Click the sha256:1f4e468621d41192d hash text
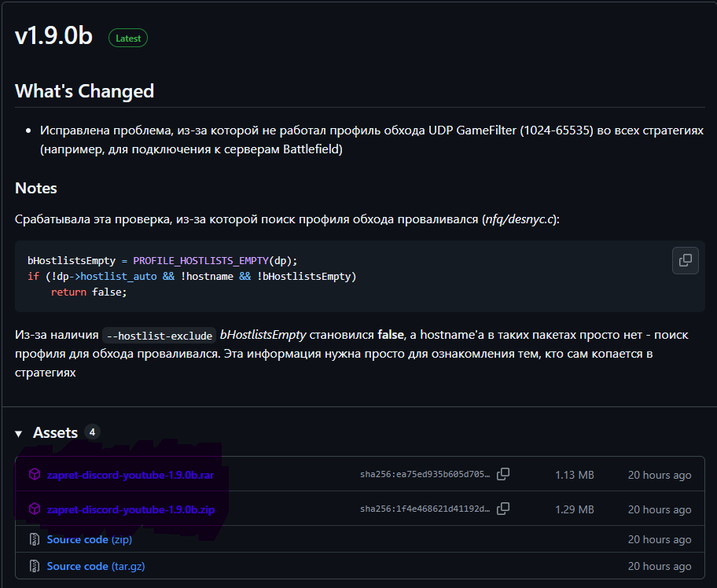Image resolution: width=717 pixels, height=588 pixels. 425,509
